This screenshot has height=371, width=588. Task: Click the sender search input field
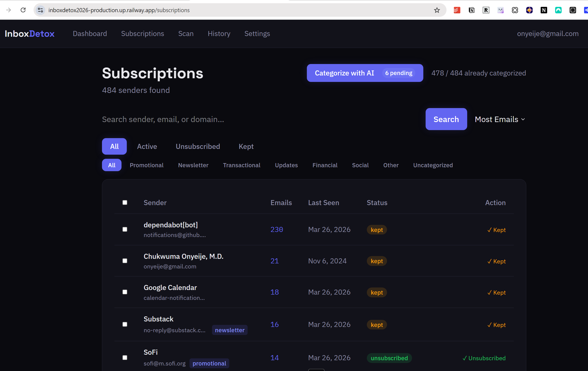click(x=259, y=119)
